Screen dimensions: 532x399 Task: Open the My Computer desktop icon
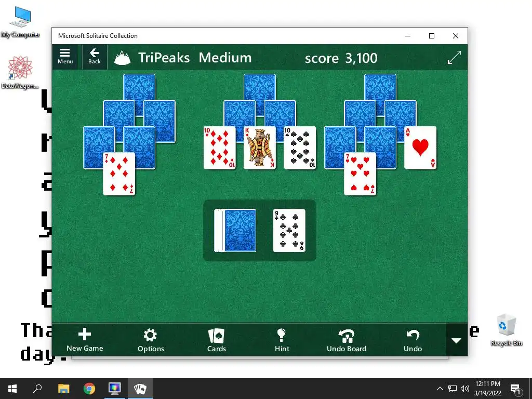[20, 22]
